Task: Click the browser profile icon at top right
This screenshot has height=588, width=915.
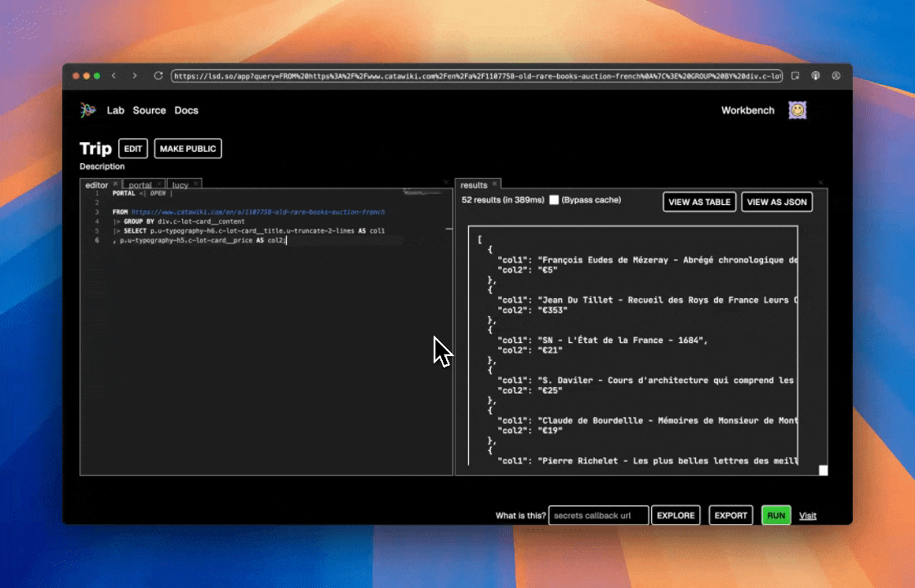Action: coord(836,74)
